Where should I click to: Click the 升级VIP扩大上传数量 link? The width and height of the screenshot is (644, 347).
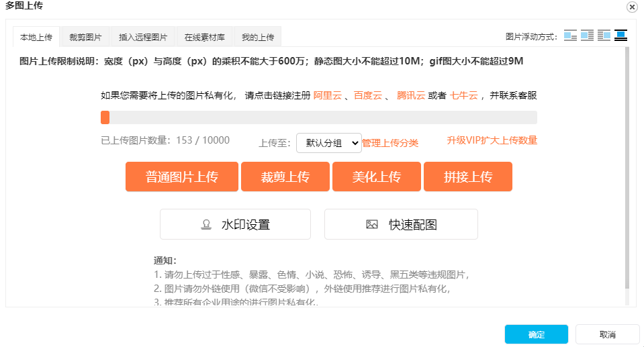[x=492, y=140]
